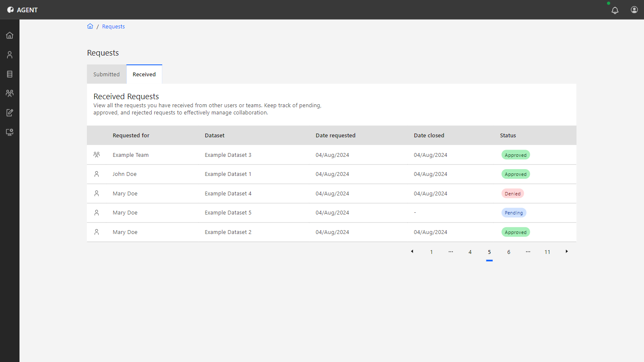Image resolution: width=644 pixels, height=362 pixels.
Task: Open the account avatar menu
Action: [x=634, y=10]
